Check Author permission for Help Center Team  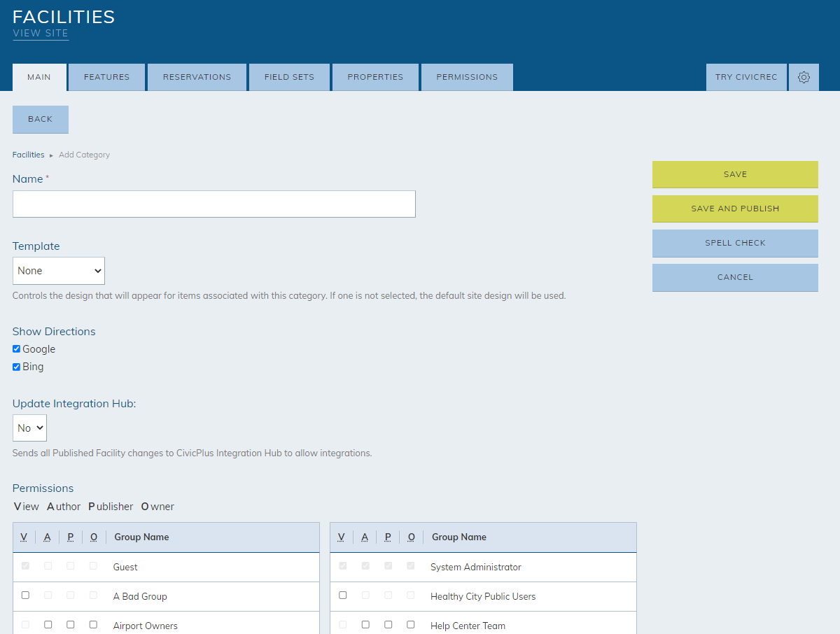pos(365,625)
